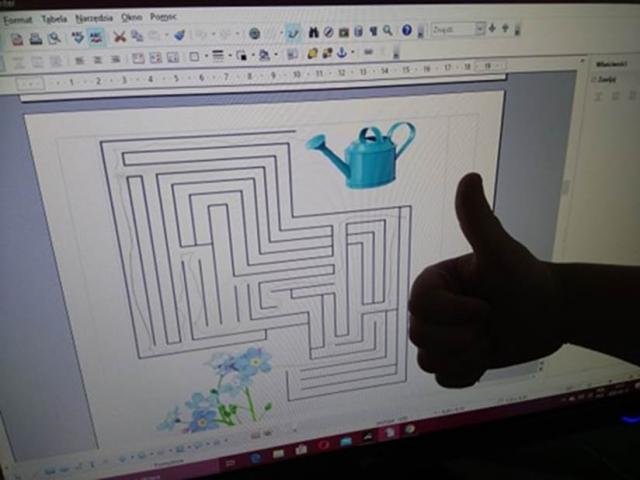Toggle the draw functions pencil button
Image resolution: width=640 pixels, height=480 pixels.
tap(292, 33)
